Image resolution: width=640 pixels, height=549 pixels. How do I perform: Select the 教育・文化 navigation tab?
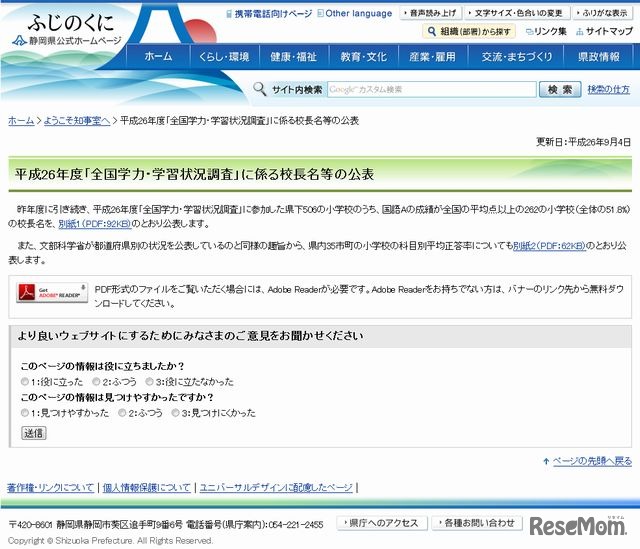363,56
